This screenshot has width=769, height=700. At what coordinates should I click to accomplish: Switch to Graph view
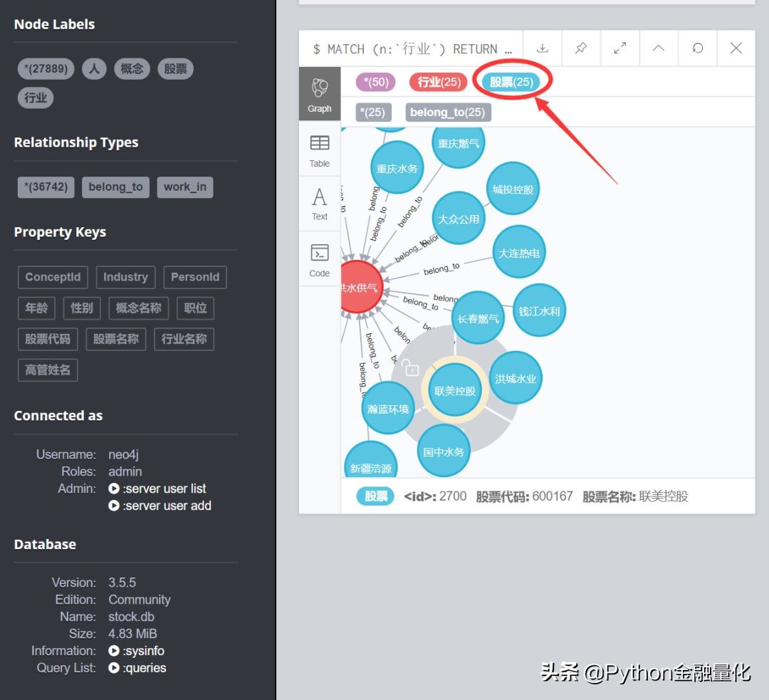[x=319, y=94]
